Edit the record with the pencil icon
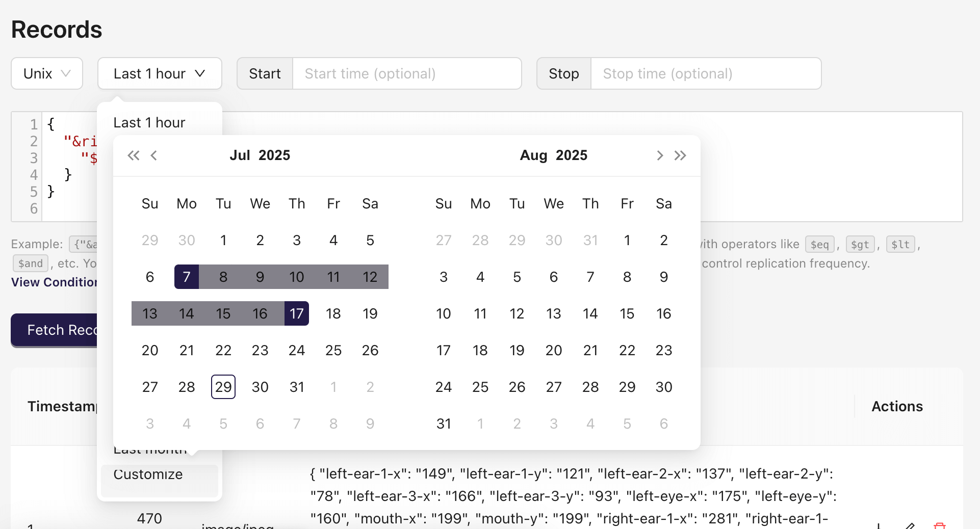The image size is (980, 529). [911, 526]
